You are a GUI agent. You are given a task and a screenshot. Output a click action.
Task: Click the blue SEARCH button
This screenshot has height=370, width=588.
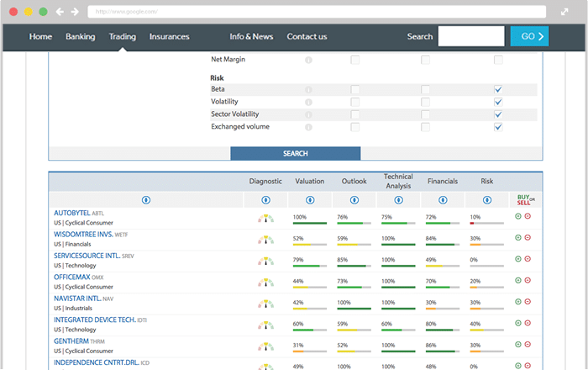[x=296, y=154]
